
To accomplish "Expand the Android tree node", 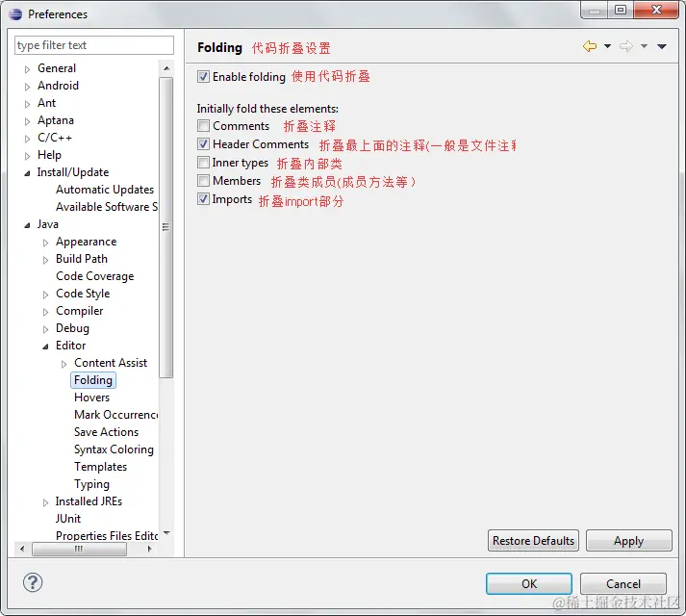I will 27,87.
